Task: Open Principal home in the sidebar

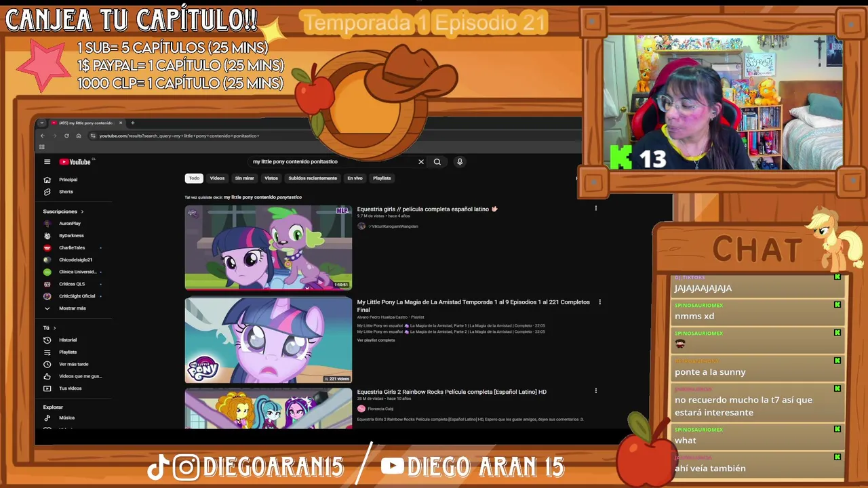Action: click(x=68, y=180)
